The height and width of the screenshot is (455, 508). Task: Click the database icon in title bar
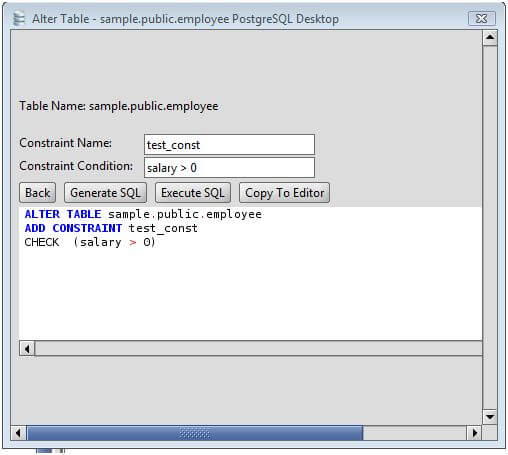[x=19, y=18]
